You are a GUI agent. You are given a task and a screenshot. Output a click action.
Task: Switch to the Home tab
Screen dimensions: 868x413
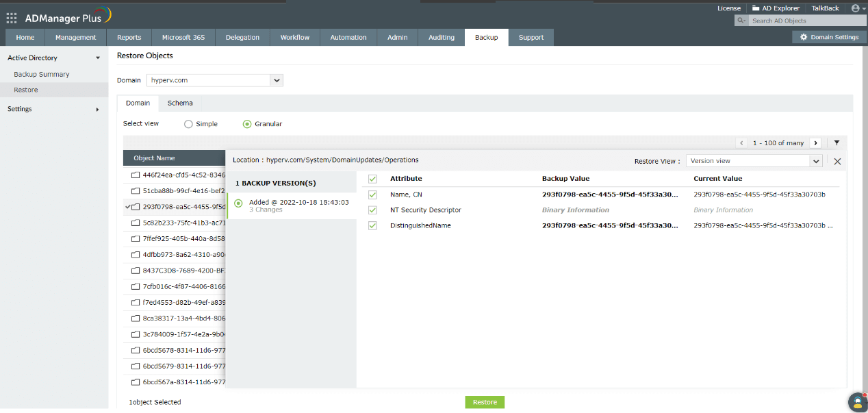pos(25,38)
